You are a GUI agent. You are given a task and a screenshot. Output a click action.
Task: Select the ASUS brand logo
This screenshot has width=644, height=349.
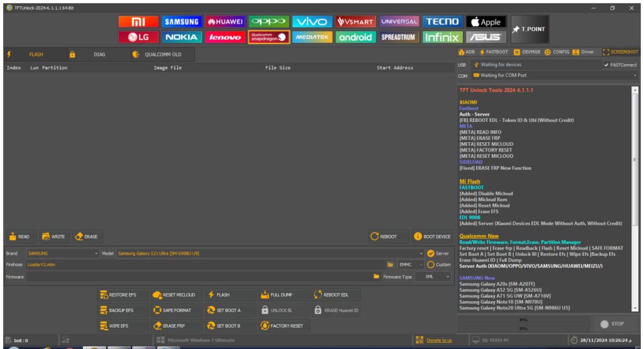486,37
